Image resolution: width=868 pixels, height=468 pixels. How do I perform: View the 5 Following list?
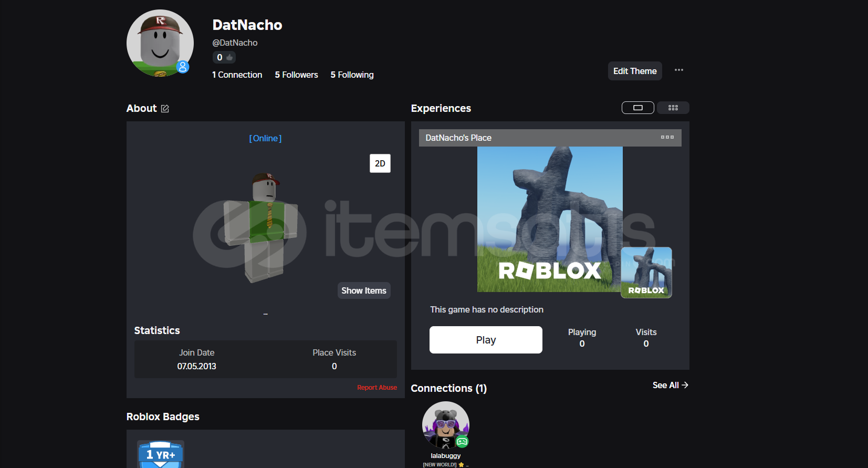coord(352,75)
